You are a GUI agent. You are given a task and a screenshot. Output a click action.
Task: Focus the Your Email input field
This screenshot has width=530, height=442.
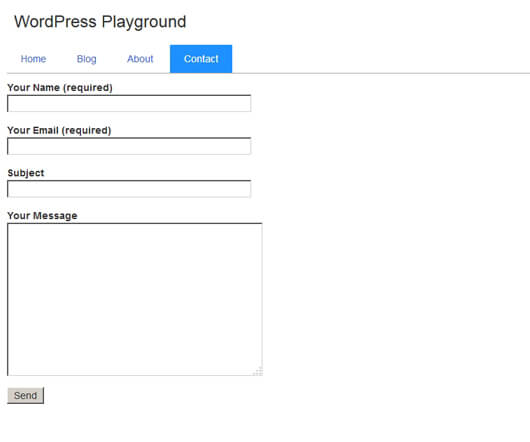click(129, 146)
